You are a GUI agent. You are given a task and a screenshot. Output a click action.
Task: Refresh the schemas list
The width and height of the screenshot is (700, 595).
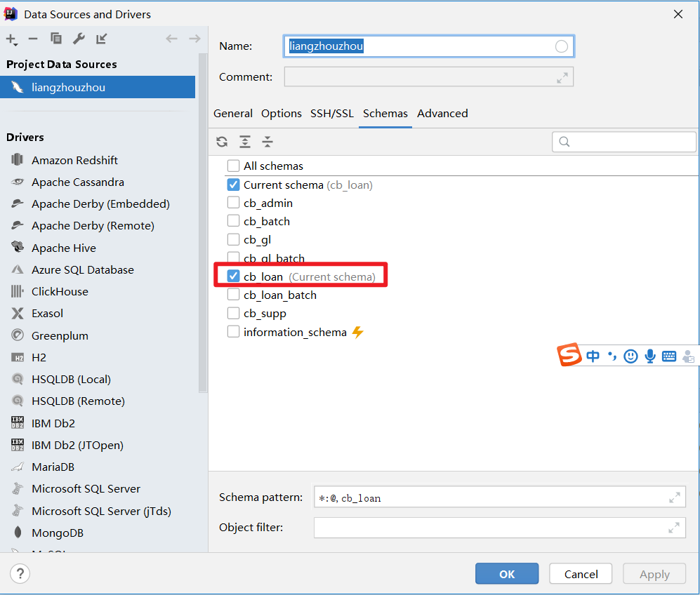(x=222, y=142)
